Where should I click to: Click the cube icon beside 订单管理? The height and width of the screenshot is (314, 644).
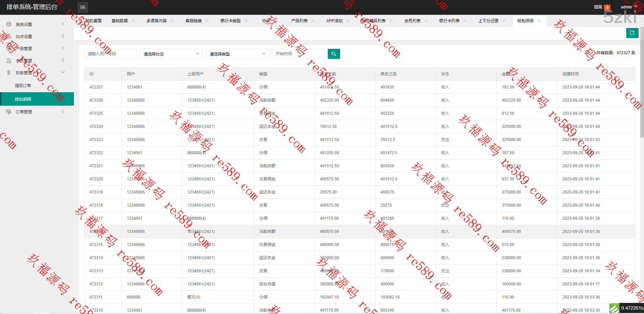(x=9, y=112)
